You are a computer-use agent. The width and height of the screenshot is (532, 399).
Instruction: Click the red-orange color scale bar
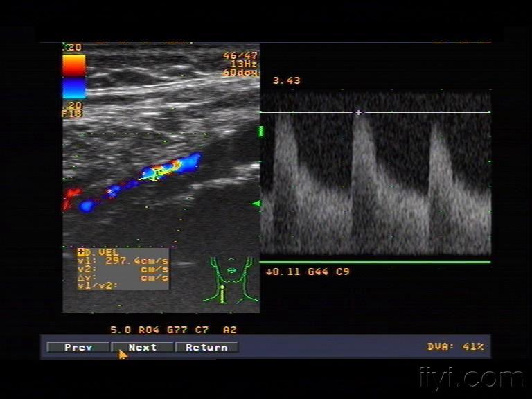point(73,65)
